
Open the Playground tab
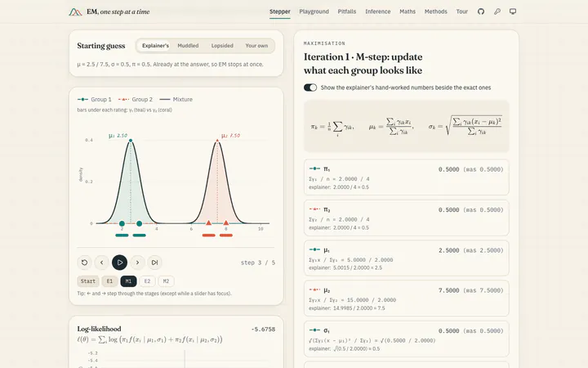[314, 11]
